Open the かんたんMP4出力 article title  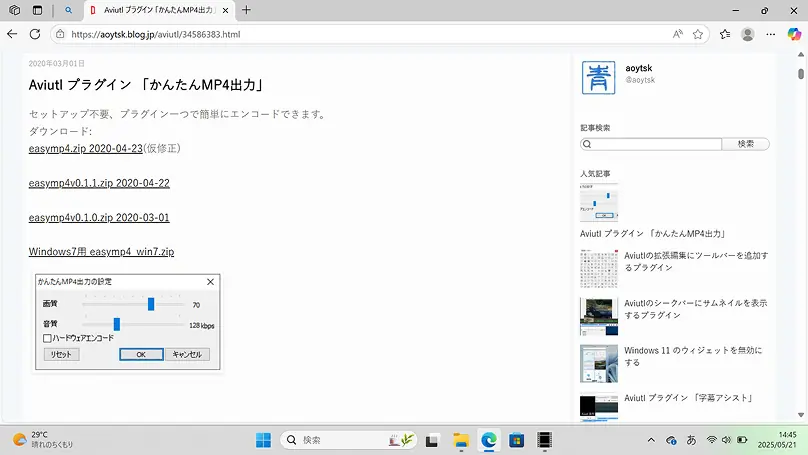click(x=146, y=85)
